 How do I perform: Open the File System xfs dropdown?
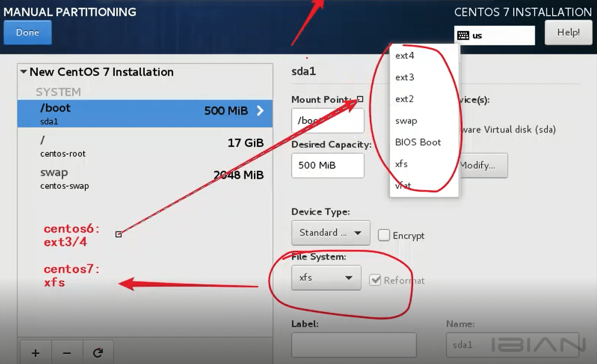pos(326,278)
